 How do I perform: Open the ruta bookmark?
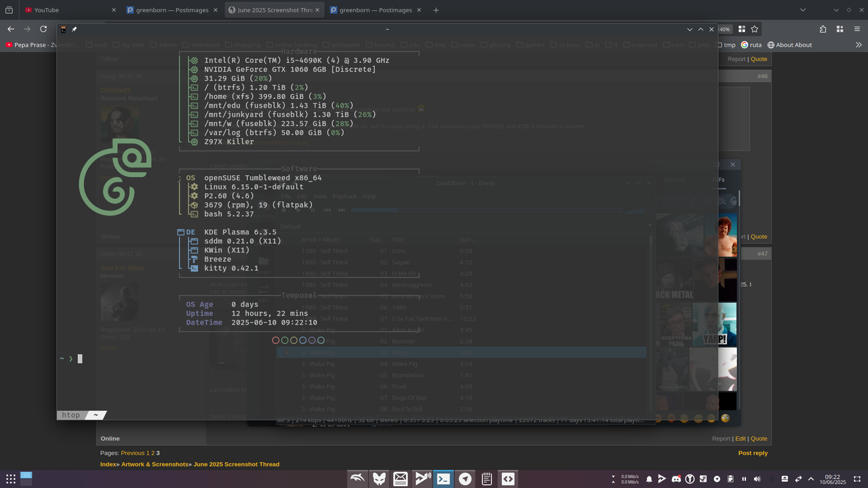751,45
